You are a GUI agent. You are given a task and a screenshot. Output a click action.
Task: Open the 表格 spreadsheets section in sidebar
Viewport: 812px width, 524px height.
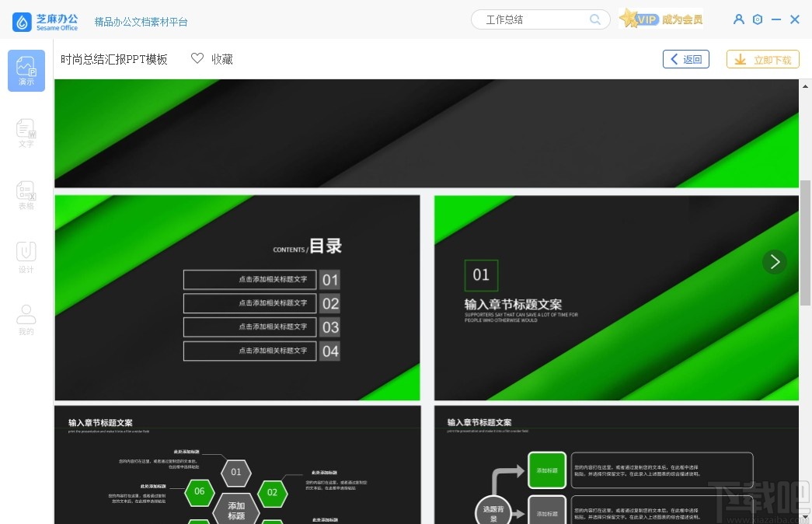26,195
